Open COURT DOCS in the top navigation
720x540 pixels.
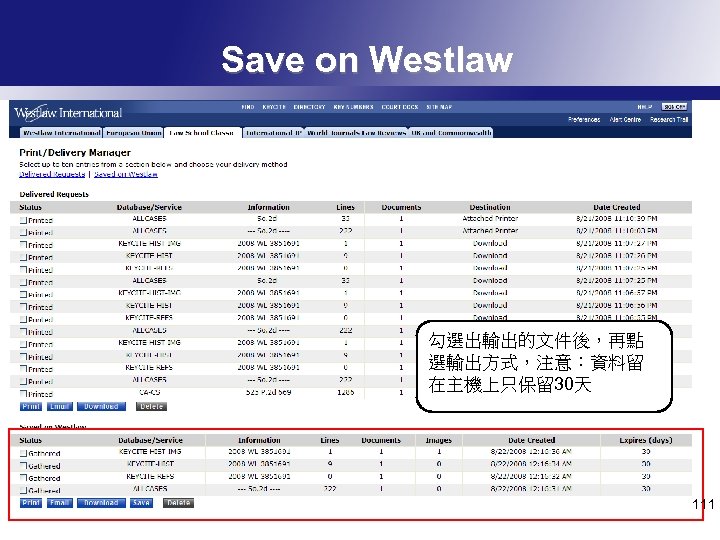(400, 107)
